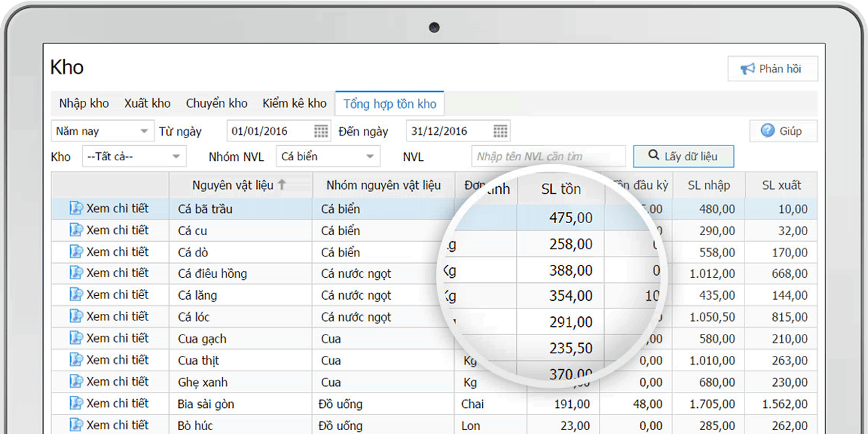Viewport: 868px width, 434px height.
Task: Click the sort arrow on Nguyên vật liệu
Action: coord(282,185)
